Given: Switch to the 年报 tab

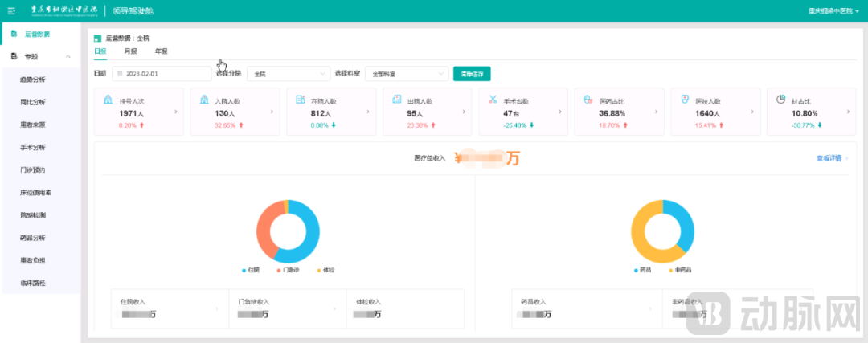Looking at the screenshot, I should tap(161, 51).
